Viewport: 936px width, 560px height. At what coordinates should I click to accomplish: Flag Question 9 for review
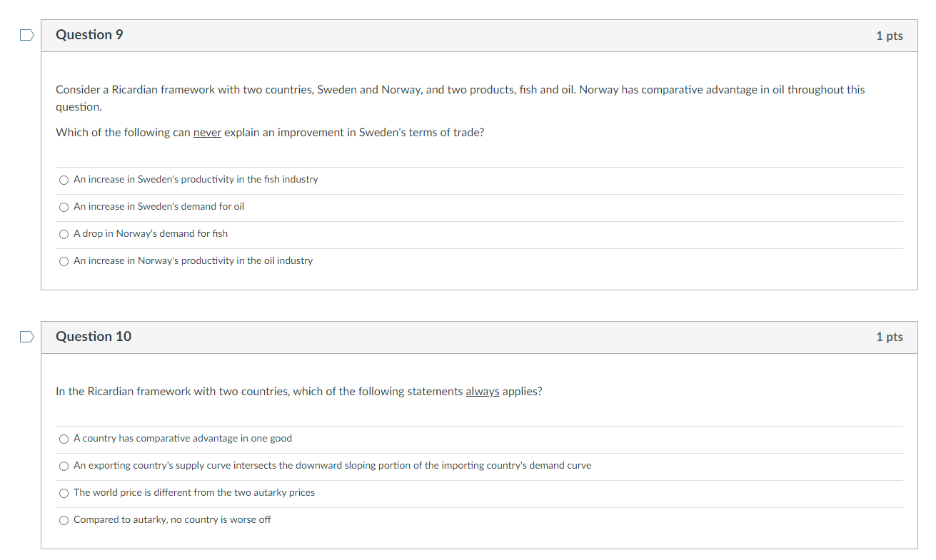26,34
